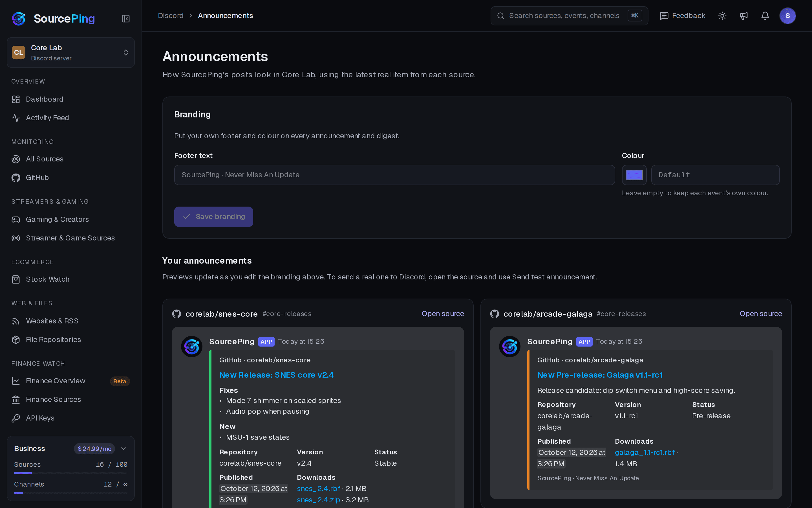This screenshot has height=508, width=812.
Task: Open Gaming & Creators
Action: (x=70, y=219)
